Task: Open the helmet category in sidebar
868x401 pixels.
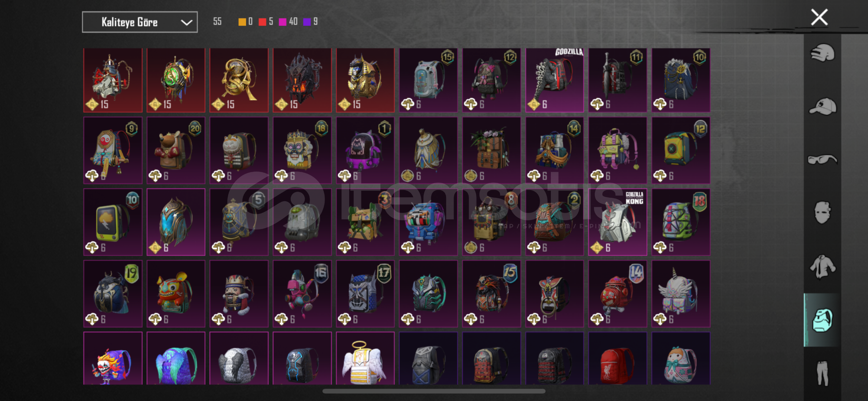Action: (822, 53)
